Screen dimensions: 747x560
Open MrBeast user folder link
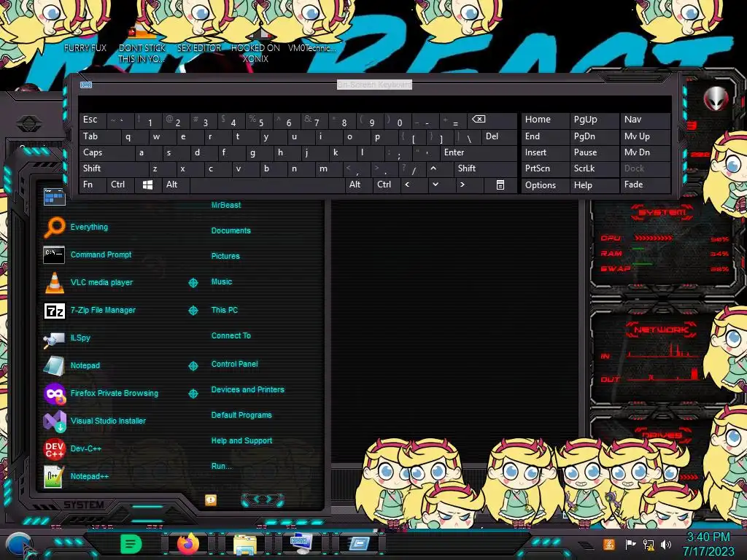[226, 205]
